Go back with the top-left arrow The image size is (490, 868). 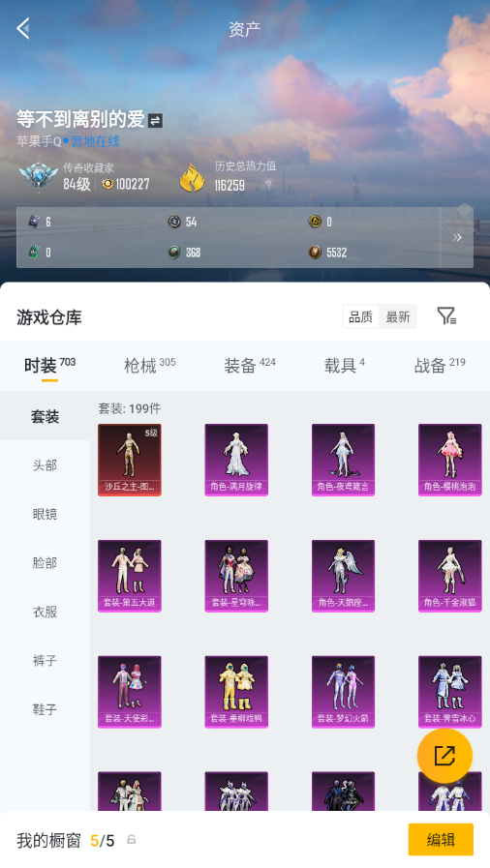click(23, 28)
